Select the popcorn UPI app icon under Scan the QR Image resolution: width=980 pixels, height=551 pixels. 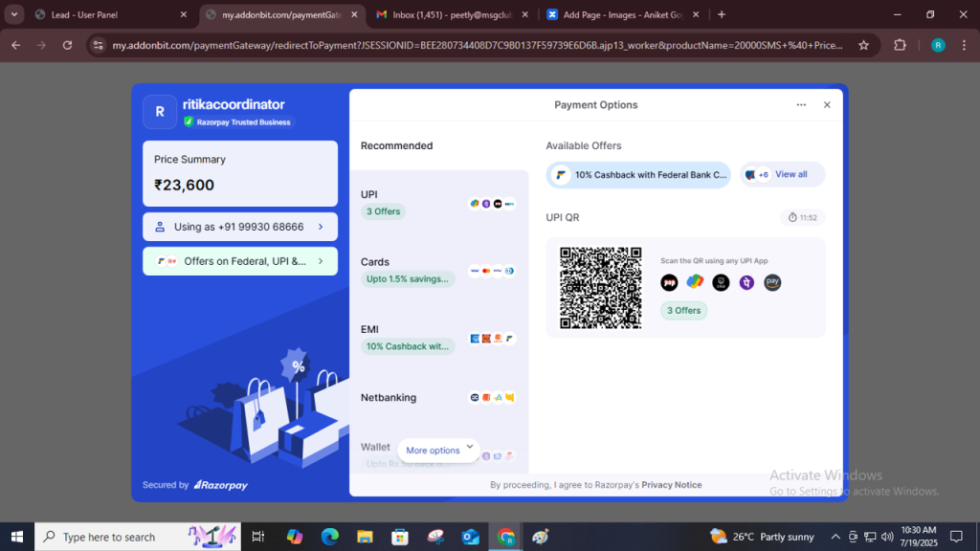tap(669, 282)
